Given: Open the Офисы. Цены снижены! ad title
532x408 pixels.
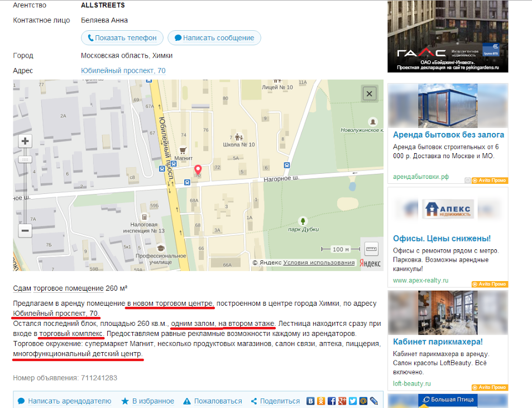Looking at the screenshot, I should pos(442,239).
